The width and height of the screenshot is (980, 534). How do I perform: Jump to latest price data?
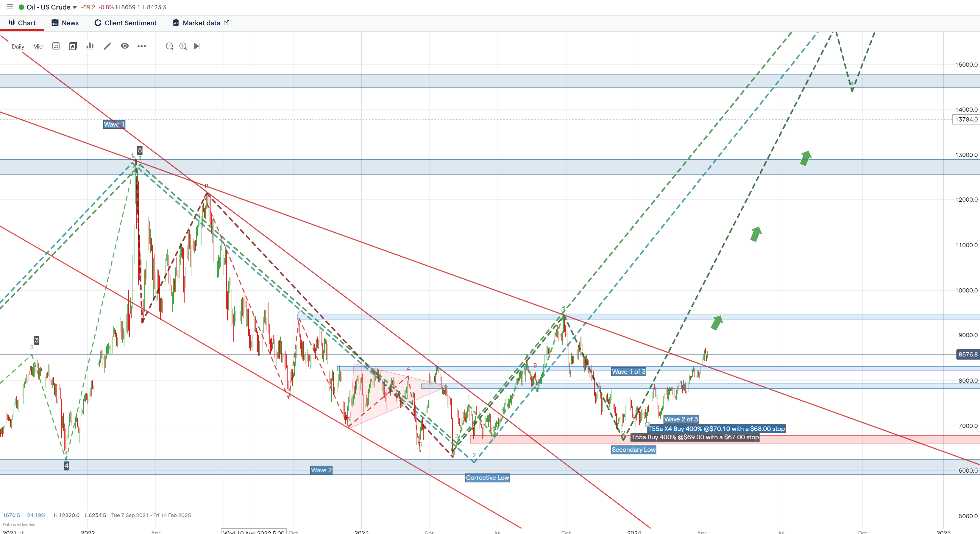197,46
